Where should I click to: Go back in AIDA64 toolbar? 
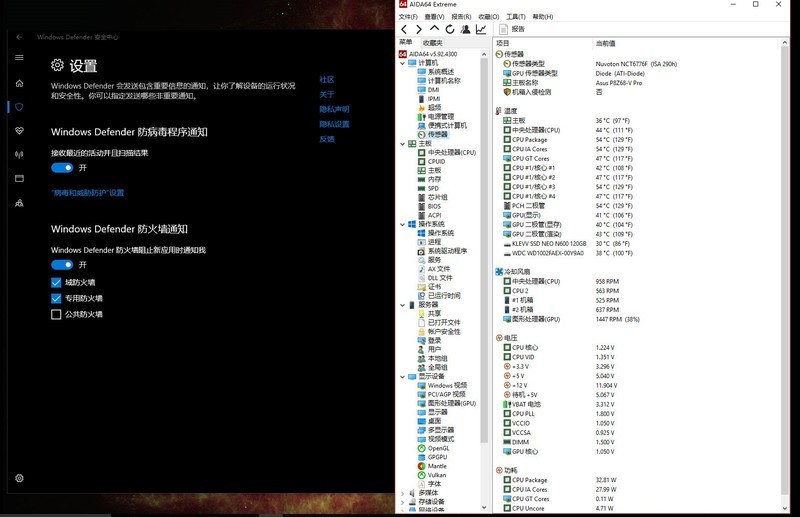click(404, 29)
